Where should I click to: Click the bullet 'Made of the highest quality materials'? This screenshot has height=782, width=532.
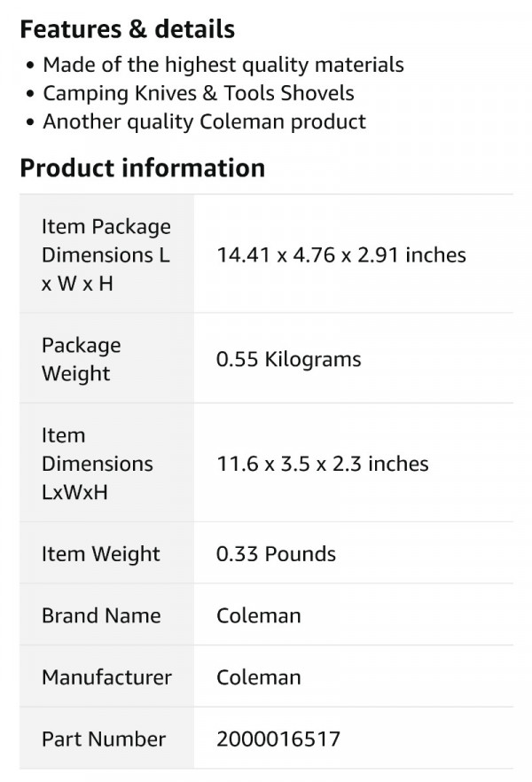point(223,65)
